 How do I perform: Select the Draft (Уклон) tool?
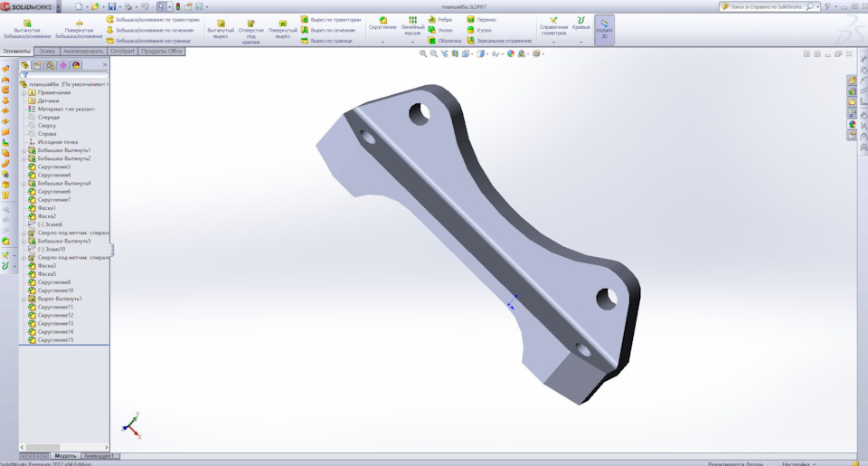pos(440,30)
